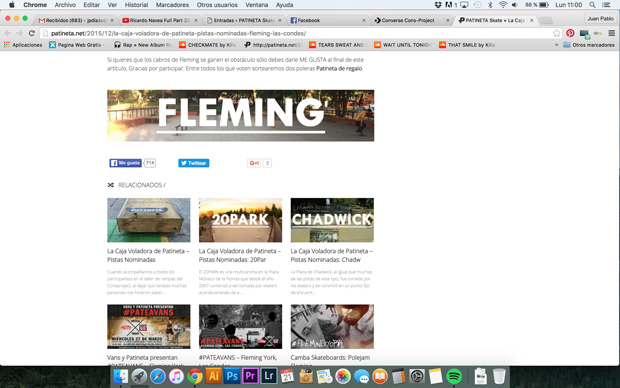Open the Otros marcadores bookmarks folder
620x388 pixels.
click(589, 45)
